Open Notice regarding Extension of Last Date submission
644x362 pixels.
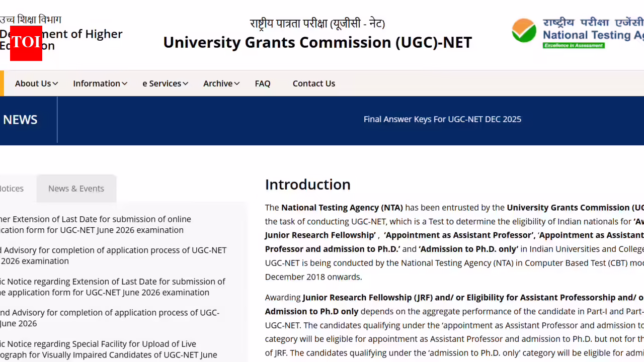(113, 287)
